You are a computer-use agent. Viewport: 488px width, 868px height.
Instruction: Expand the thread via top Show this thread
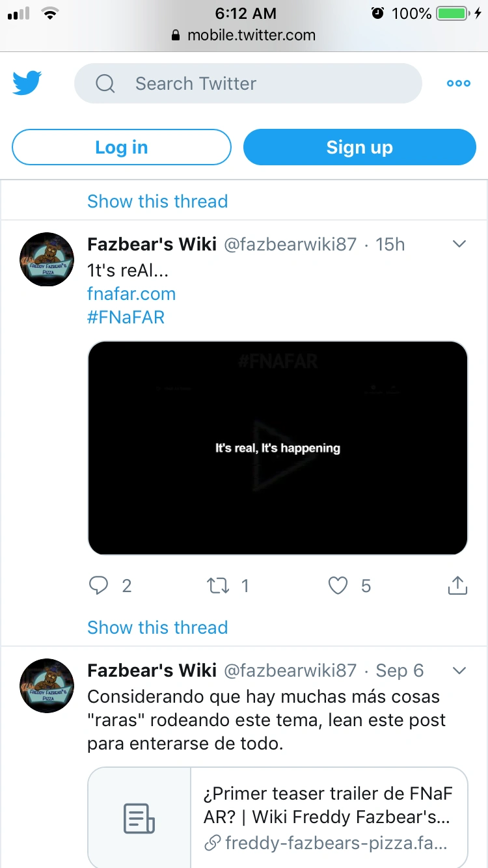[157, 201]
